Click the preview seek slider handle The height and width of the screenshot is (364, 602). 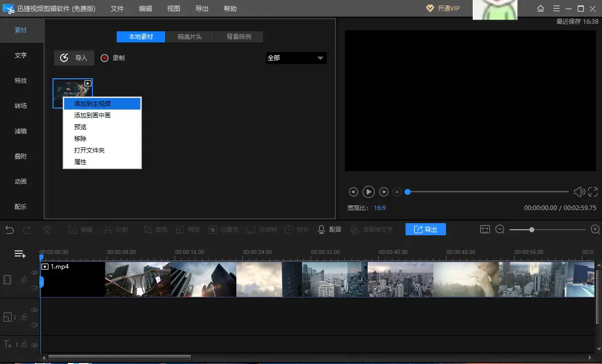click(x=408, y=192)
